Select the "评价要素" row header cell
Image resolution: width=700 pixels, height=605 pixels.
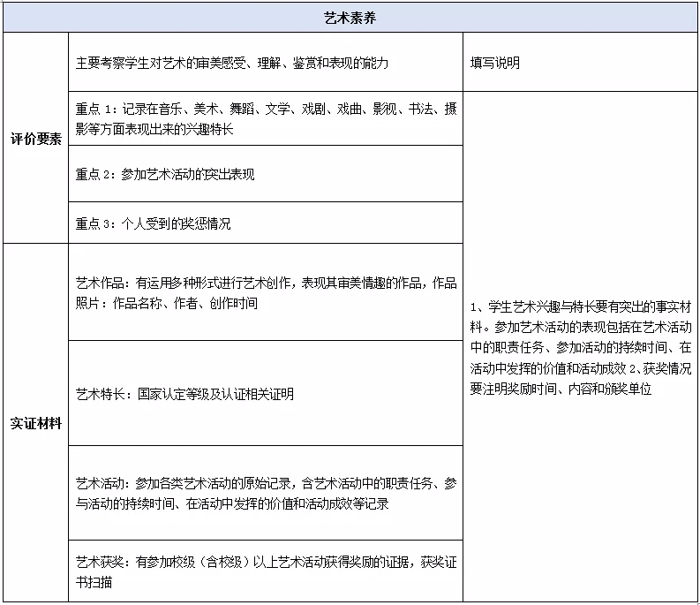click(x=35, y=139)
